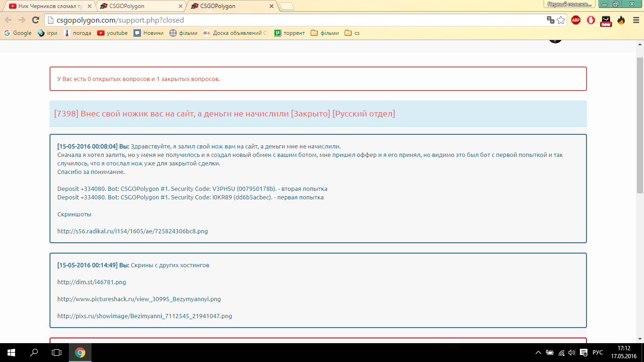Open the red hand AdBlock extension
Viewport: 644px width, 362px height.
(591, 20)
